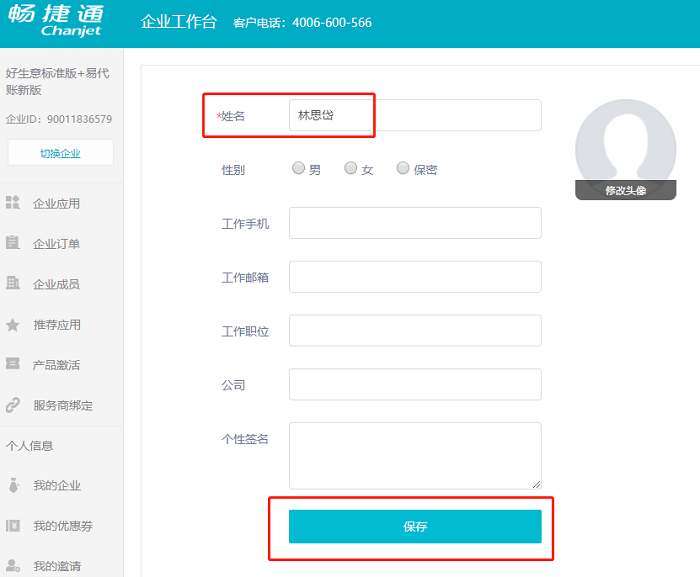
Task: Click the Chanjet 畅捷通 logo
Action: coord(56,21)
